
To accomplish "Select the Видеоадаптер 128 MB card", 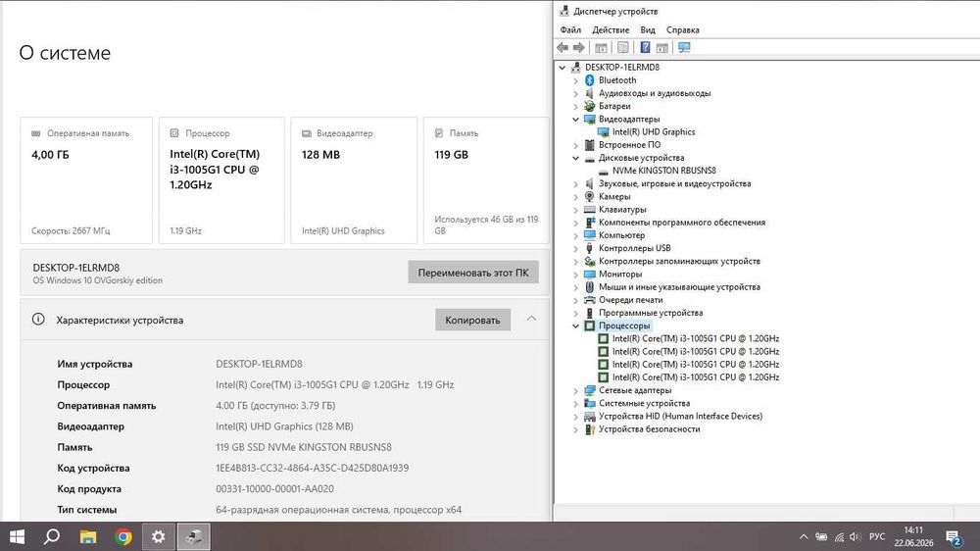I will coord(354,180).
